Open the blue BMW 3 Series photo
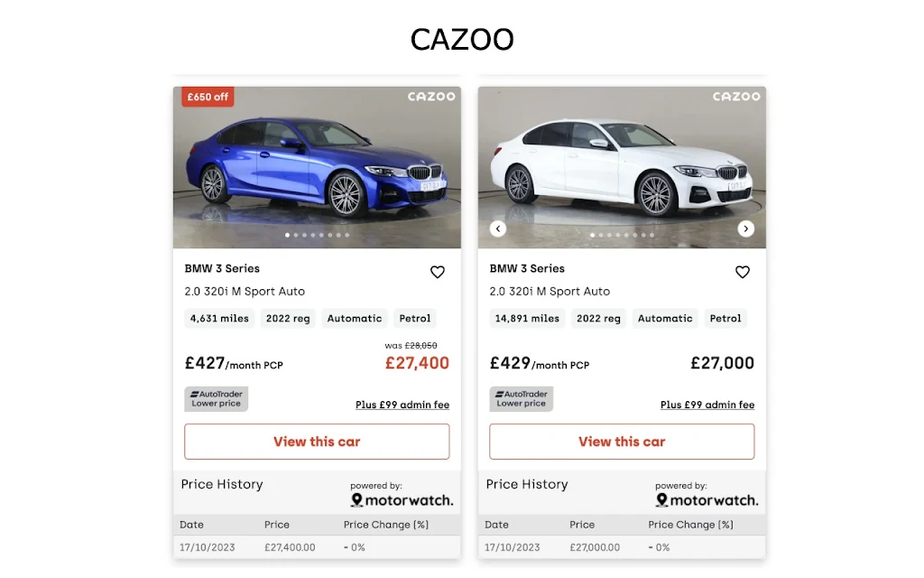This screenshot has height=578, width=924. click(317, 167)
